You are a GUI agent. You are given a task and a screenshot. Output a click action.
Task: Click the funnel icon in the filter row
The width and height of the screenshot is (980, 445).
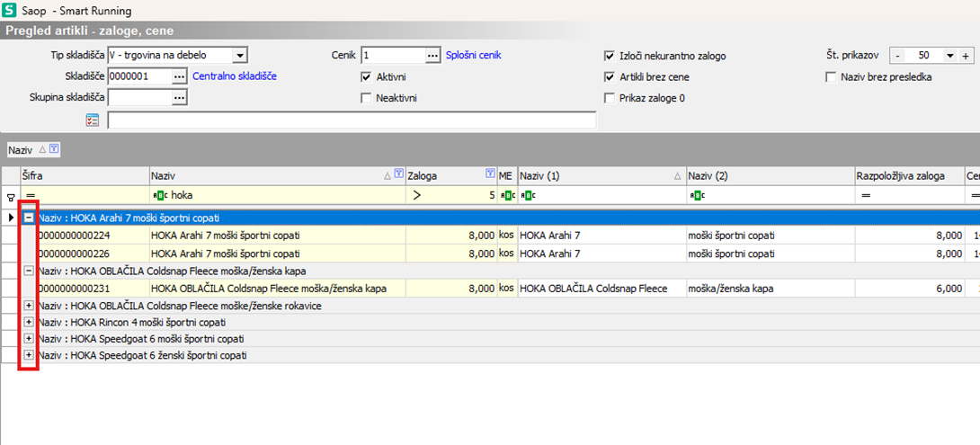(11, 196)
